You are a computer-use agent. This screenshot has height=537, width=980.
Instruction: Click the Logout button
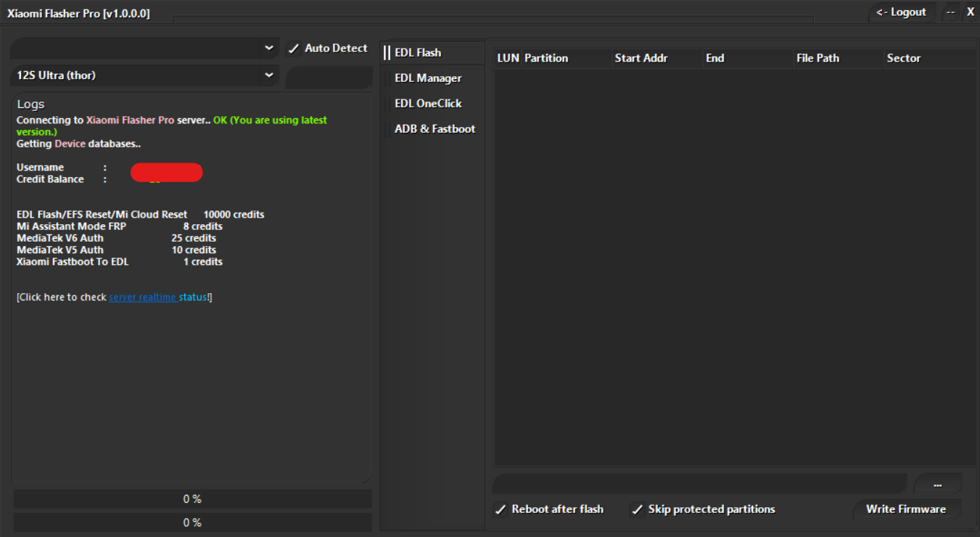(x=901, y=12)
